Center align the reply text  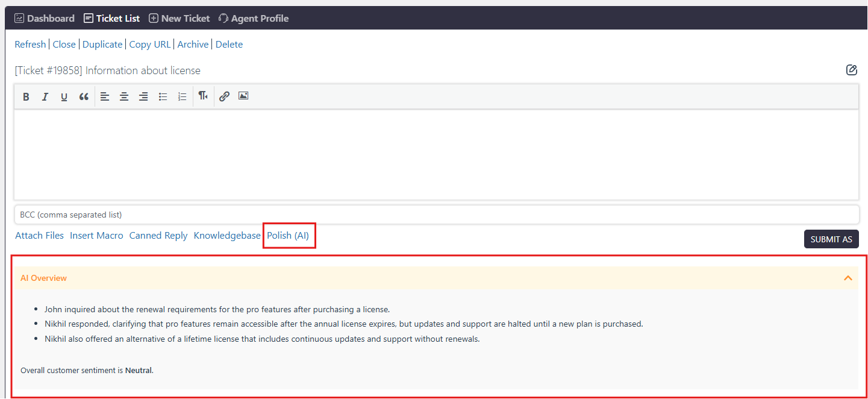pos(124,96)
